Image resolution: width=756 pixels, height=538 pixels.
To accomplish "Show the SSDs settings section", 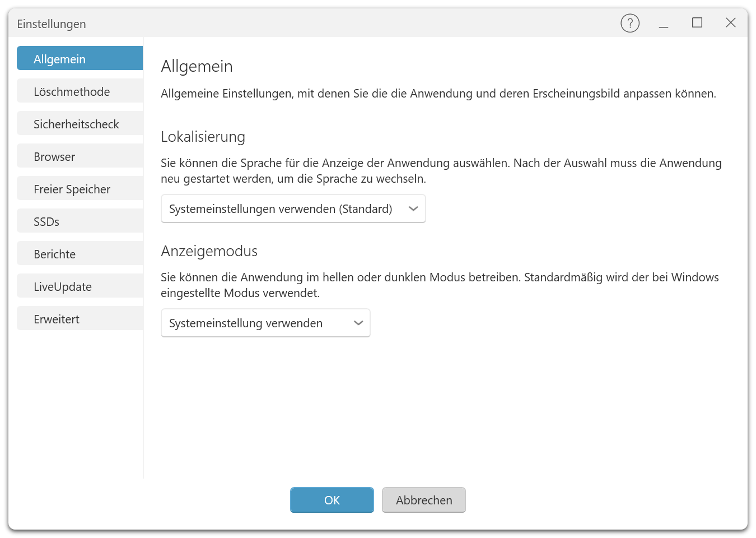I will tap(80, 221).
